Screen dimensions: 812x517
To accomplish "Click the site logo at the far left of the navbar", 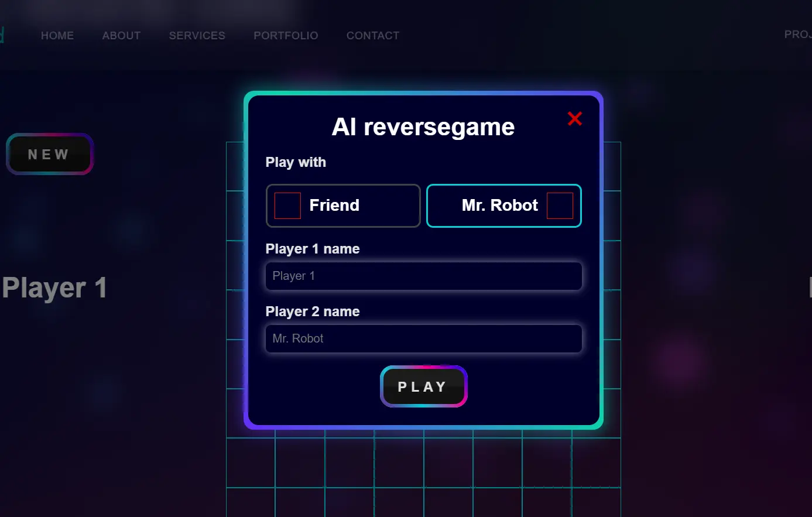I will point(2,35).
